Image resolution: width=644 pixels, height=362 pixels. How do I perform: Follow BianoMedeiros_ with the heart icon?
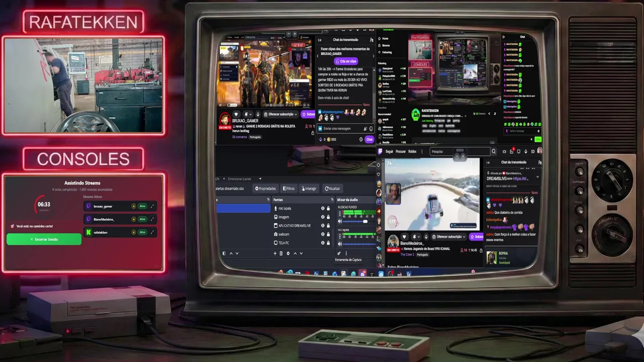[405, 237]
